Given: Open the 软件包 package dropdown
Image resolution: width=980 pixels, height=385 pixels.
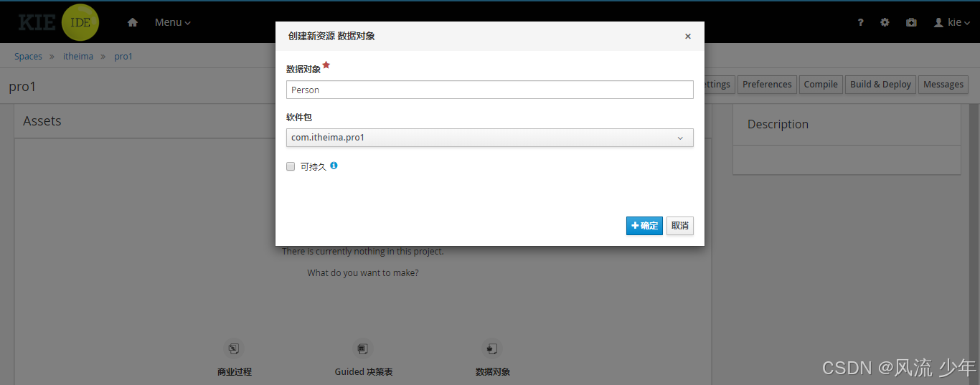Looking at the screenshot, I should 490,138.
